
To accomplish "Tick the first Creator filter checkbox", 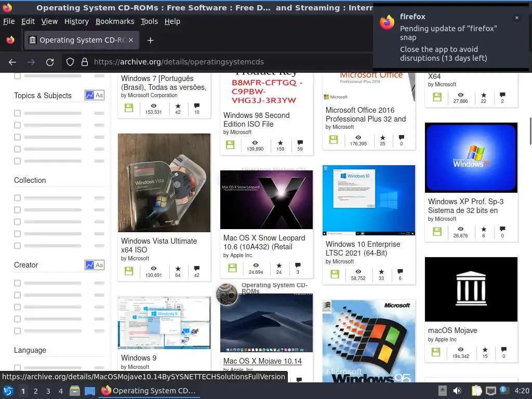I will click(x=17, y=283).
